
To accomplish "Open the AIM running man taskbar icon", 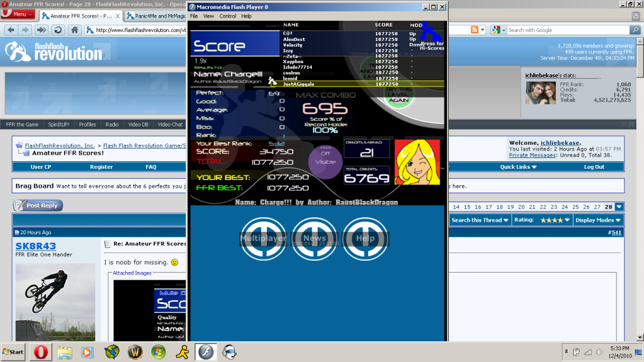I will click(x=182, y=351).
